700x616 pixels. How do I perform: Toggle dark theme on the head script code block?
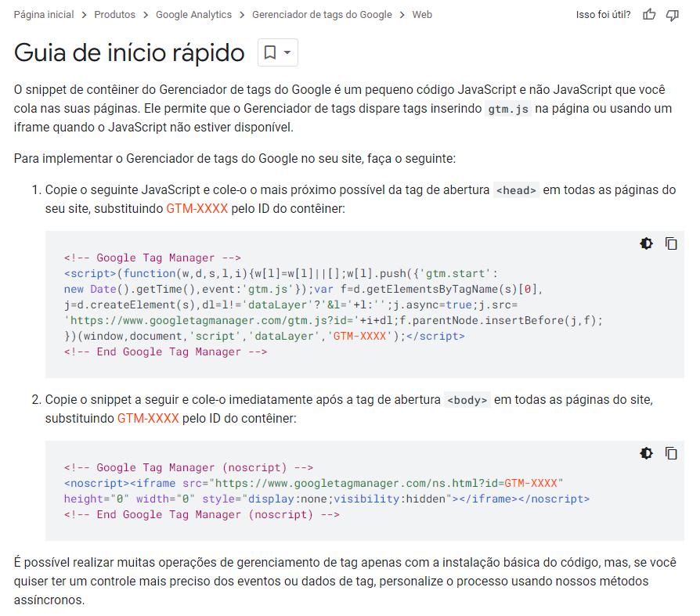[646, 243]
